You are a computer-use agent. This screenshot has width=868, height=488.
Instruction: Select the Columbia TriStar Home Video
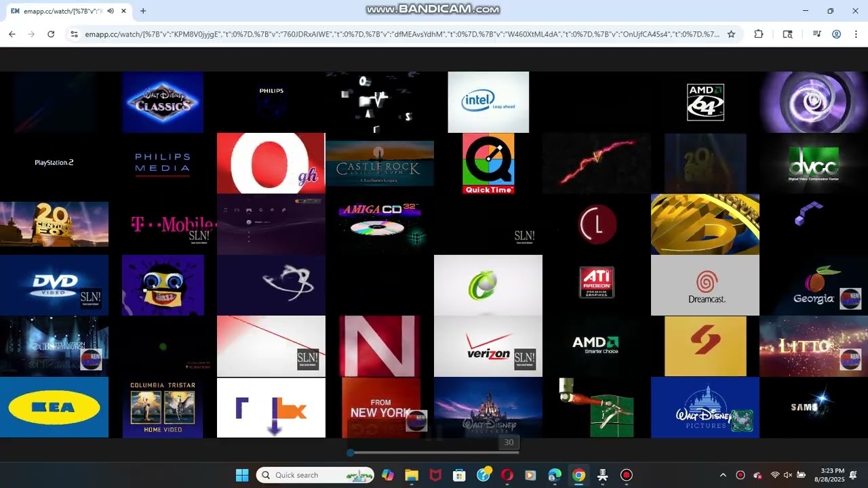pyautogui.click(x=163, y=407)
